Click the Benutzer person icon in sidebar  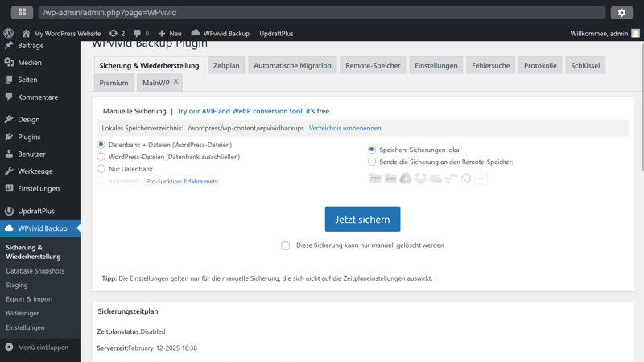(x=9, y=154)
